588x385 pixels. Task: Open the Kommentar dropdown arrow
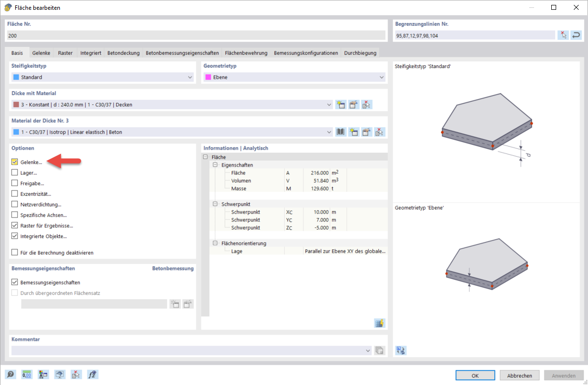(x=368, y=350)
